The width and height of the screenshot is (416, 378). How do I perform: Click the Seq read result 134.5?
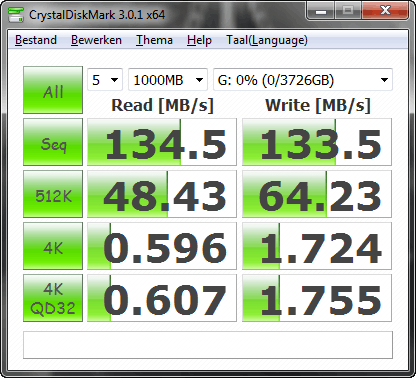(x=162, y=142)
